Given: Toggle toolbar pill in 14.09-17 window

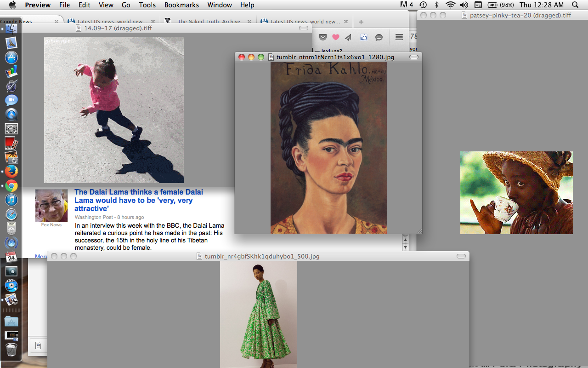Looking at the screenshot, I should tap(304, 28).
